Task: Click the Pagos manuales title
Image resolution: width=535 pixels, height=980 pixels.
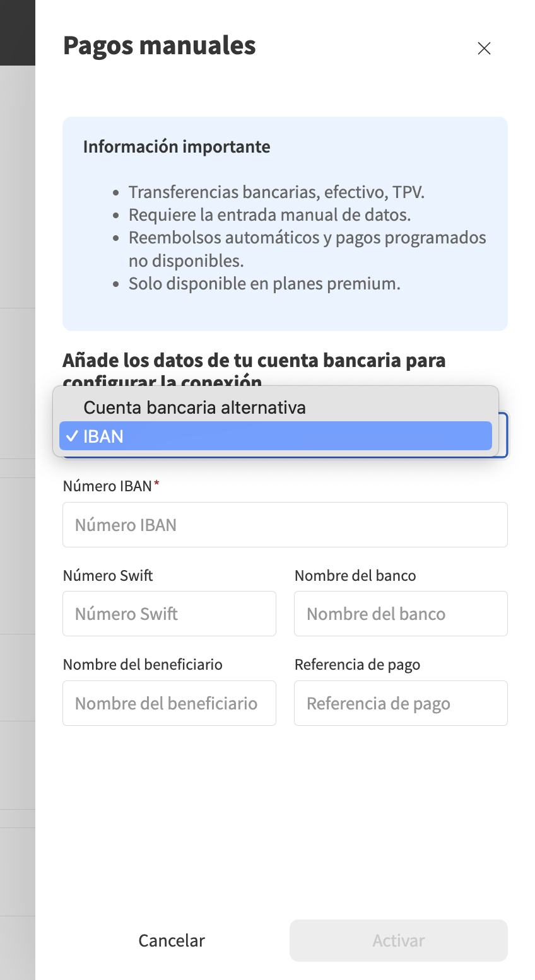Action: click(x=159, y=45)
